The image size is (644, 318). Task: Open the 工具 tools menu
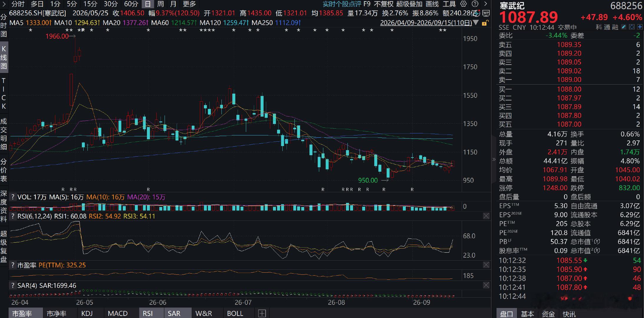pyautogui.click(x=449, y=4)
